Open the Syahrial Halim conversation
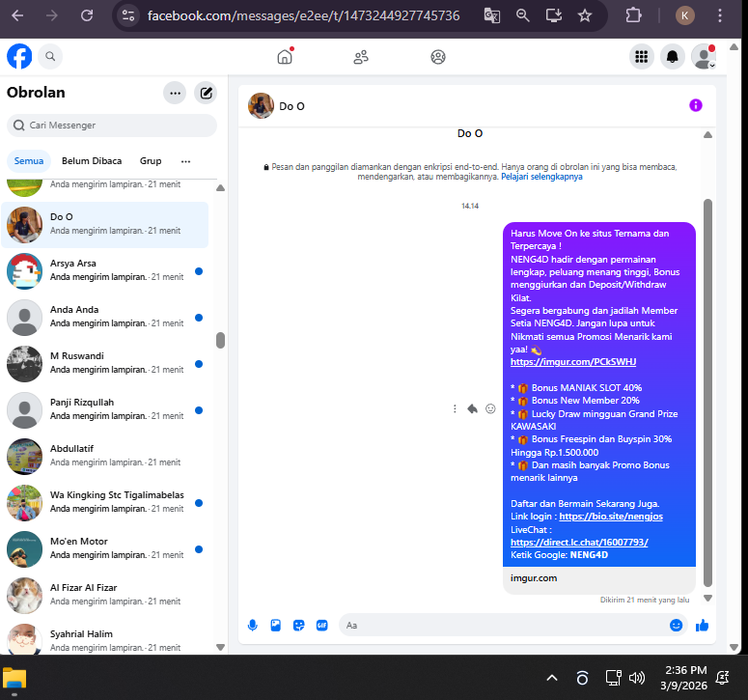 click(x=105, y=638)
